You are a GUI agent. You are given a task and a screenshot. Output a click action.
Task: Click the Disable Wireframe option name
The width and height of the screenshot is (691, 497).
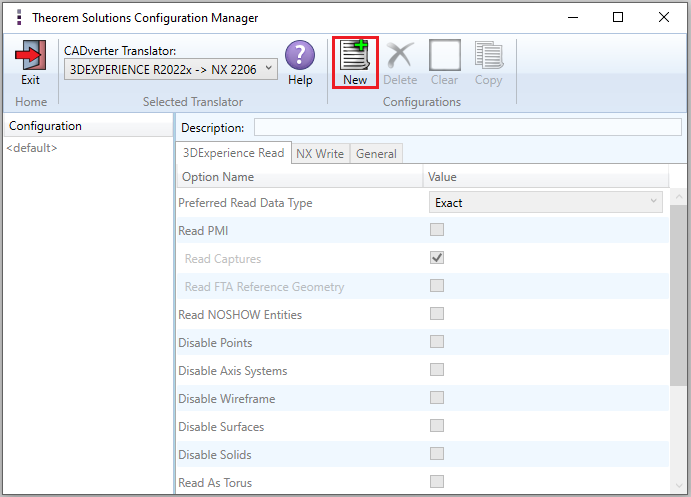point(227,399)
